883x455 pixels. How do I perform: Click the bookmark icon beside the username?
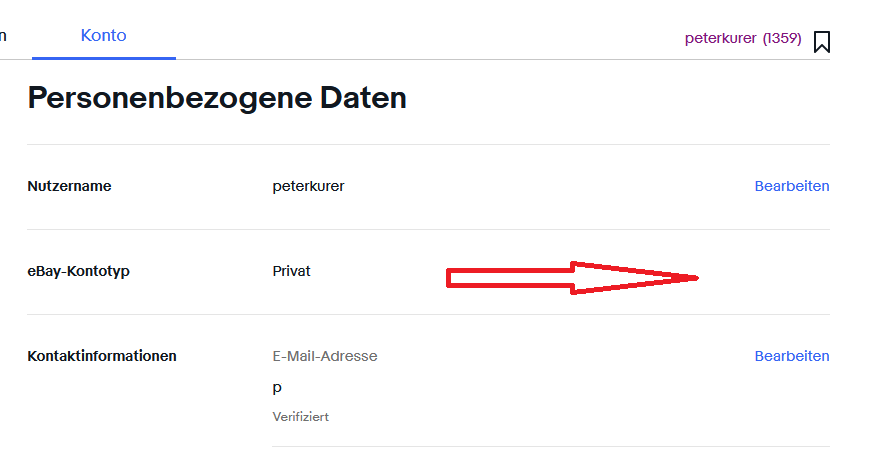pyautogui.click(x=822, y=41)
